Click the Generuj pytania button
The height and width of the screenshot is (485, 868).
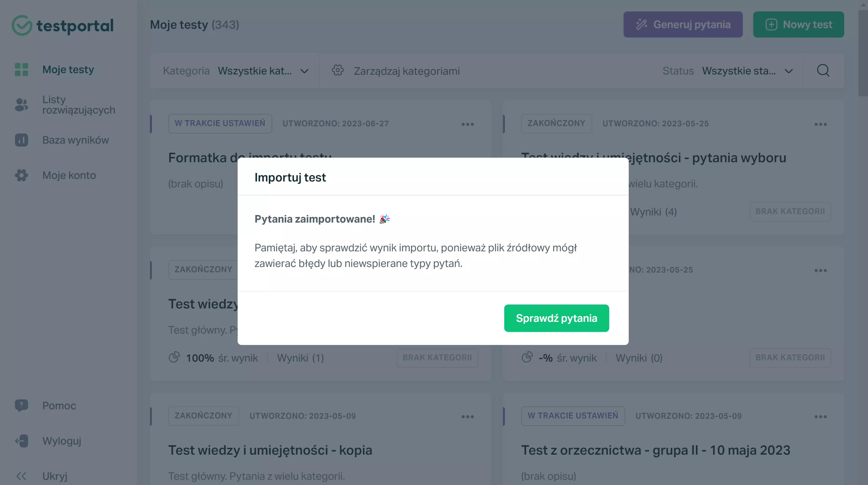683,24
